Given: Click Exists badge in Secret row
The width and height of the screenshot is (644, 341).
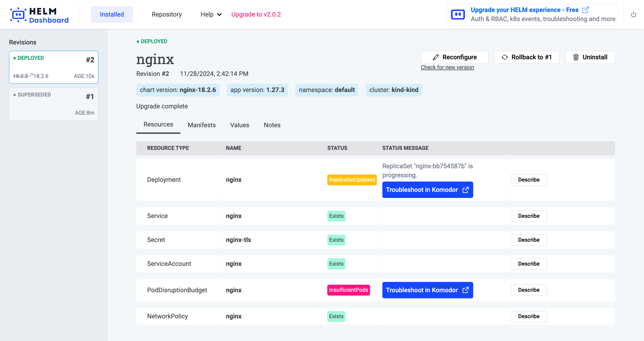Looking at the screenshot, I should point(336,240).
